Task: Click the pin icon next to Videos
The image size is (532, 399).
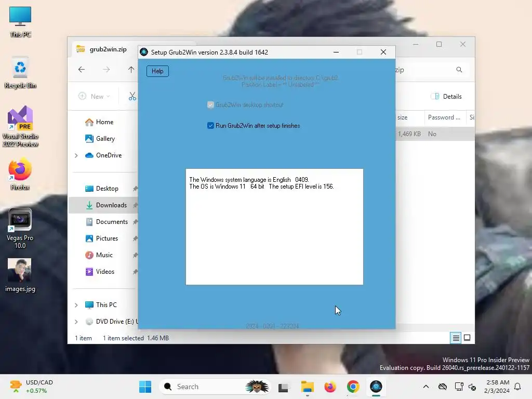Action: [135, 272]
